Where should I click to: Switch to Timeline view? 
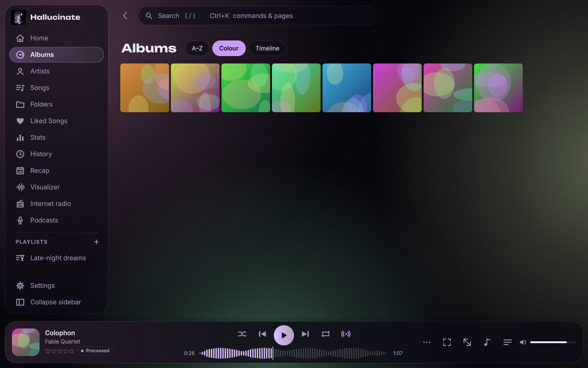(267, 48)
